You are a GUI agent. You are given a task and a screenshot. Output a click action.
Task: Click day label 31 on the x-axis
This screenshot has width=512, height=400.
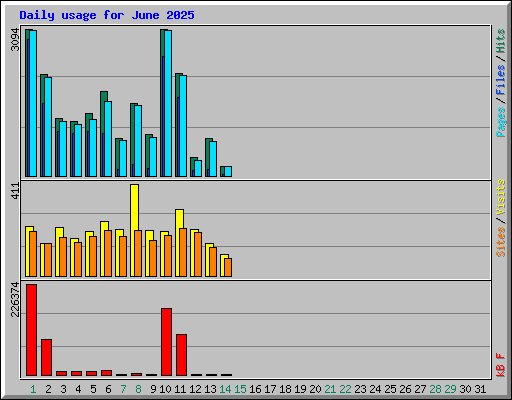click(x=480, y=389)
